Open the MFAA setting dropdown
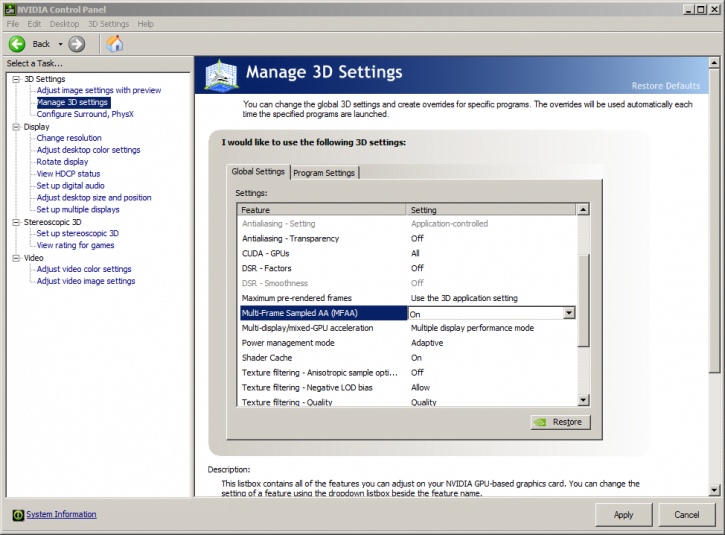This screenshot has width=725, height=535. point(569,313)
